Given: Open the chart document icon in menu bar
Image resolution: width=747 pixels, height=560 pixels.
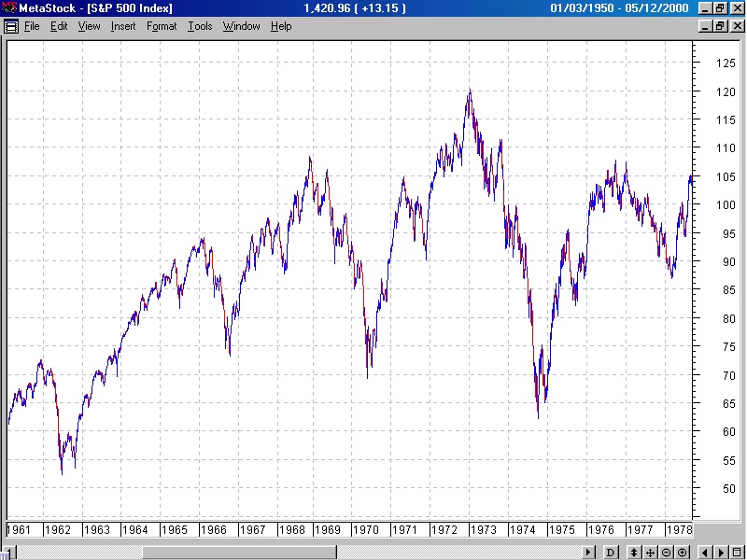Looking at the screenshot, I should point(11,26).
